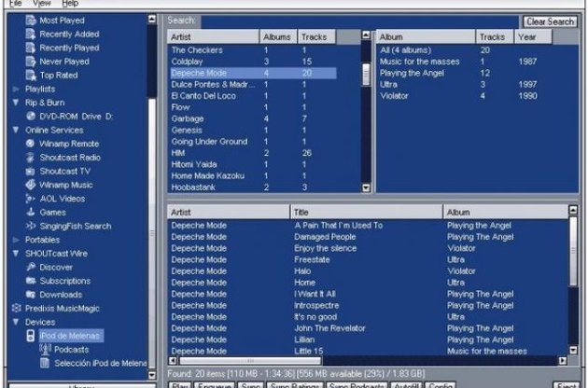Select the 'Music for the masses' album row

[x=465, y=62]
